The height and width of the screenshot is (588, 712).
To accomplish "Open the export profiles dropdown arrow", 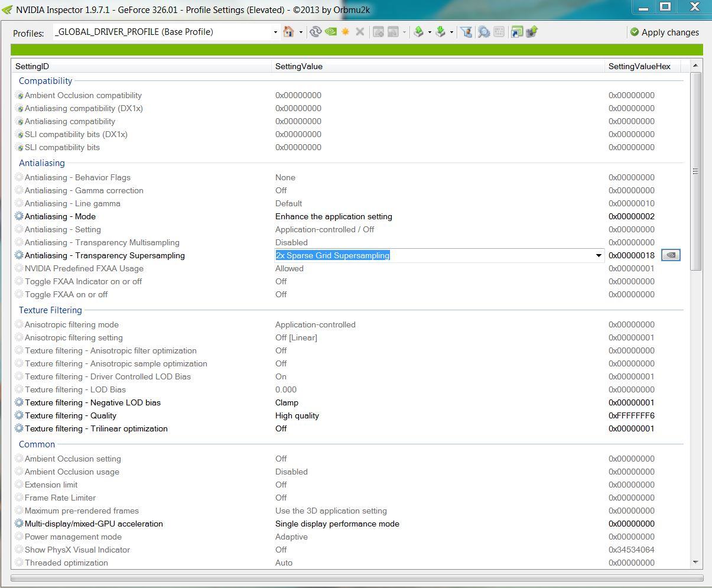I will [x=430, y=33].
